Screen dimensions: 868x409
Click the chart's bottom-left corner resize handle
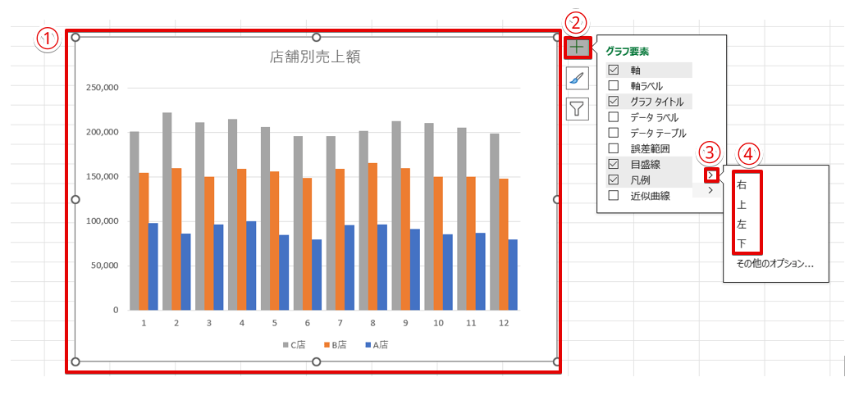[x=75, y=361]
